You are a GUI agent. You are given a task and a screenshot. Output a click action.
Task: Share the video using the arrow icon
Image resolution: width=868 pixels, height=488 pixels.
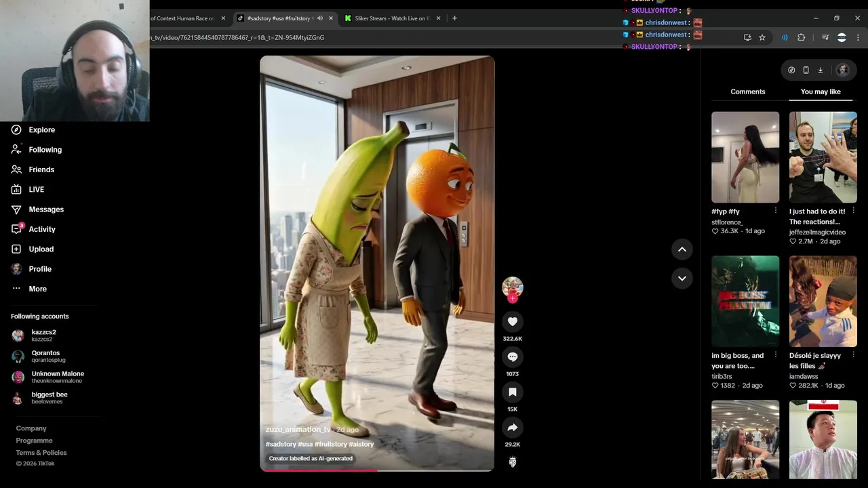(513, 427)
